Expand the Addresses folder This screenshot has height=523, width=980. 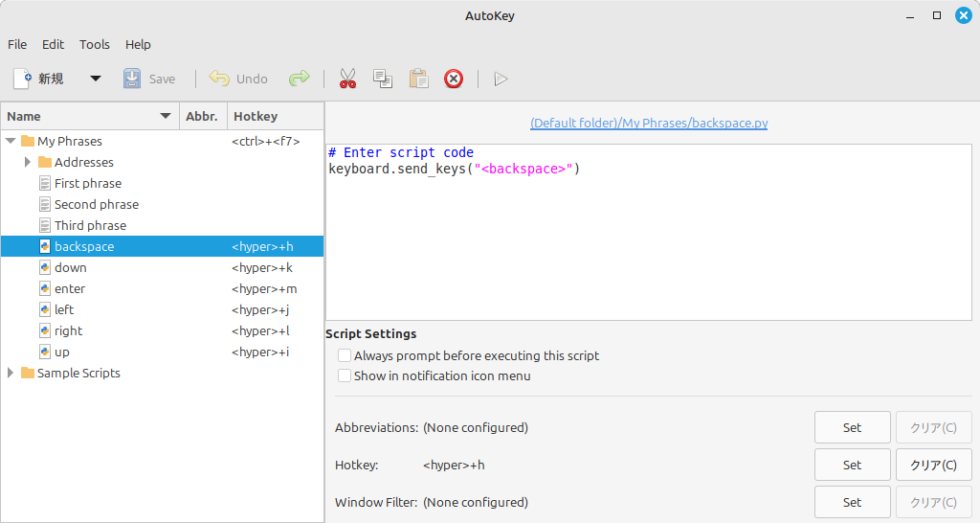coord(28,162)
